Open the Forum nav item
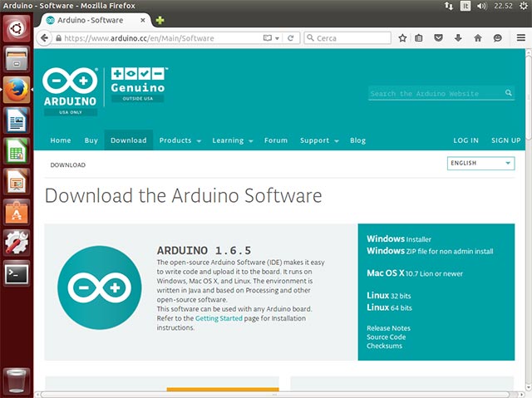The height and width of the screenshot is (398, 532). (276, 140)
